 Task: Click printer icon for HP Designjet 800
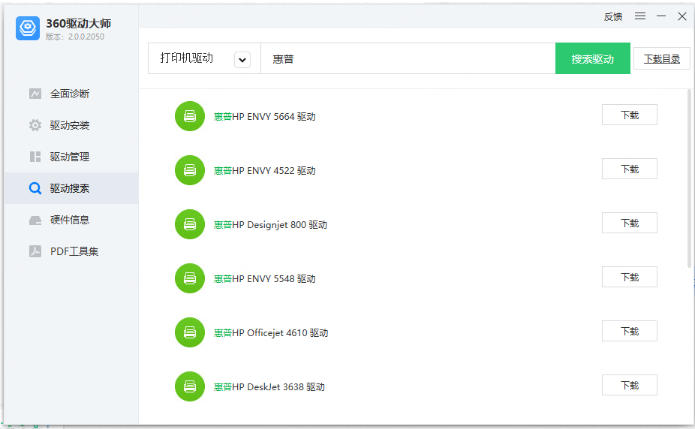pyautogui.click(x=190, y=224)
